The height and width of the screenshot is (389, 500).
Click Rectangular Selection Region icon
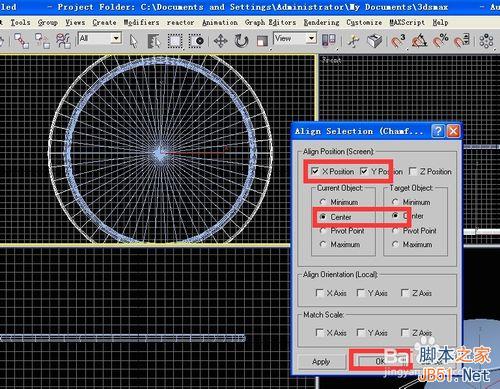[x=175, y=41]
